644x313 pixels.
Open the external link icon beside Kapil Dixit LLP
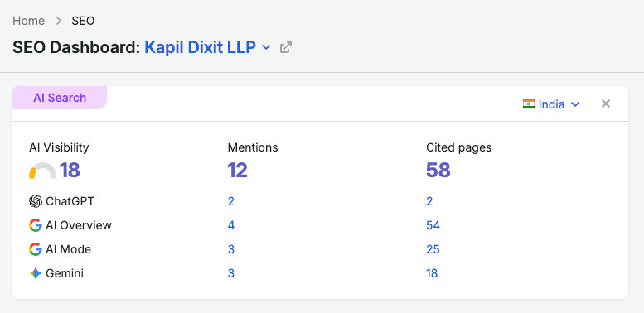point(285,47)
